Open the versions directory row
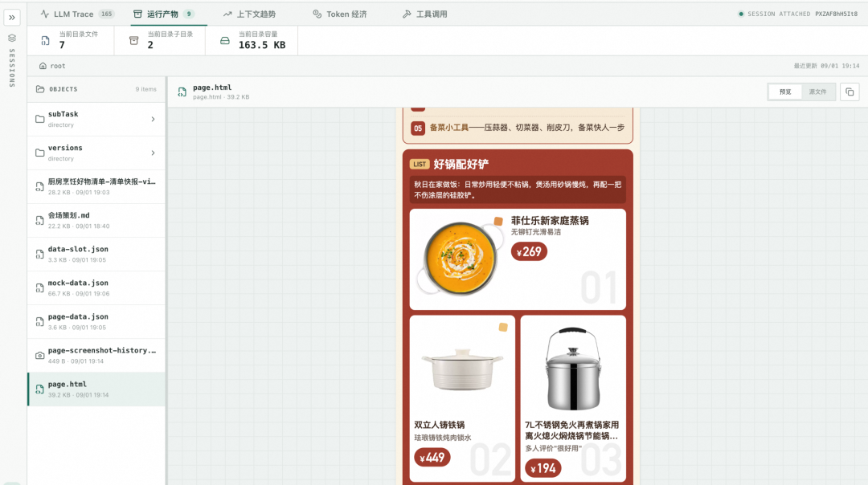 pos(96,153)
